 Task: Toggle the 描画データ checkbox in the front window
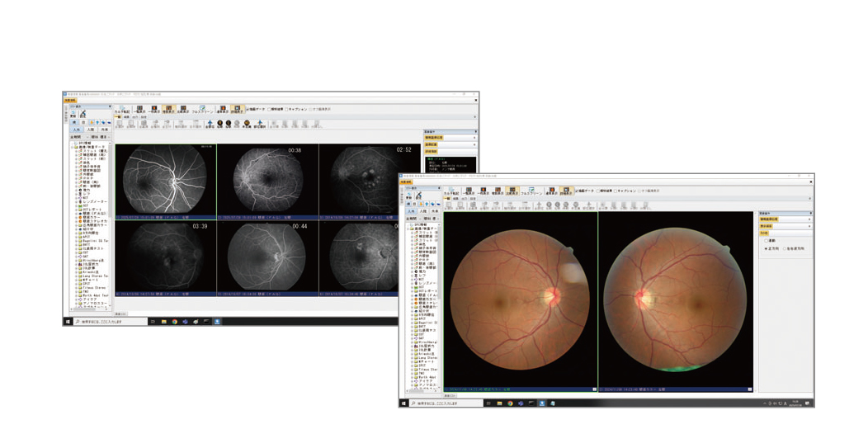577,191
